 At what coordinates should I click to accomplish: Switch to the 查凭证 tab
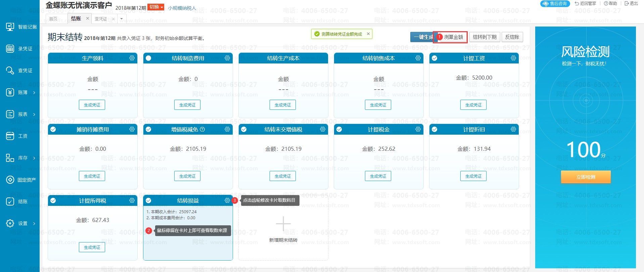click(101, 19)
